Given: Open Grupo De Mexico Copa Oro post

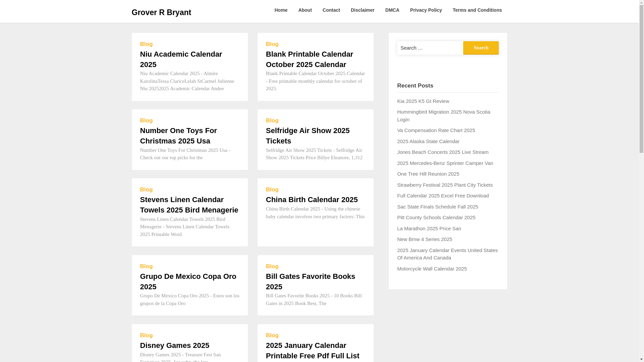Looking at the screenshot, I should pos(188,282).
